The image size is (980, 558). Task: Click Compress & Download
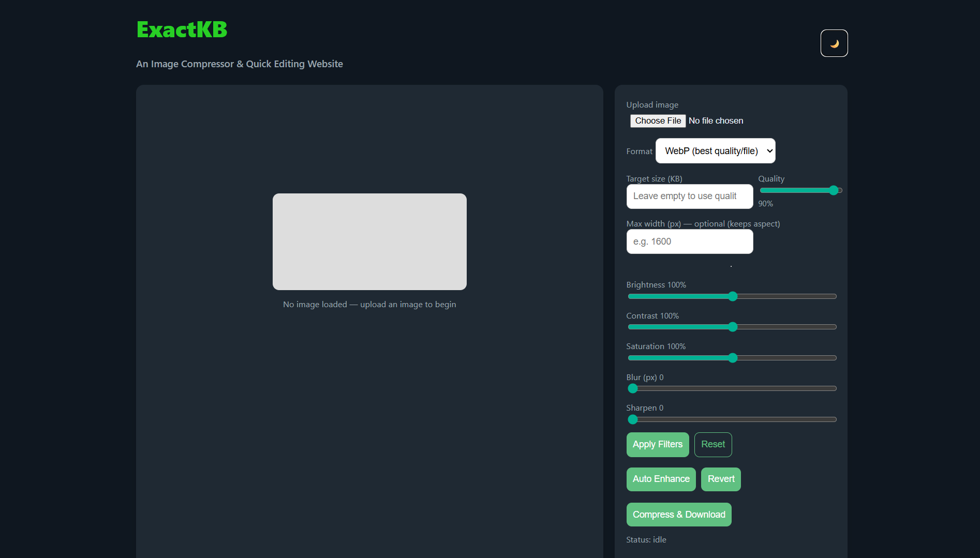pyautogui.click(x=678, y=515)
